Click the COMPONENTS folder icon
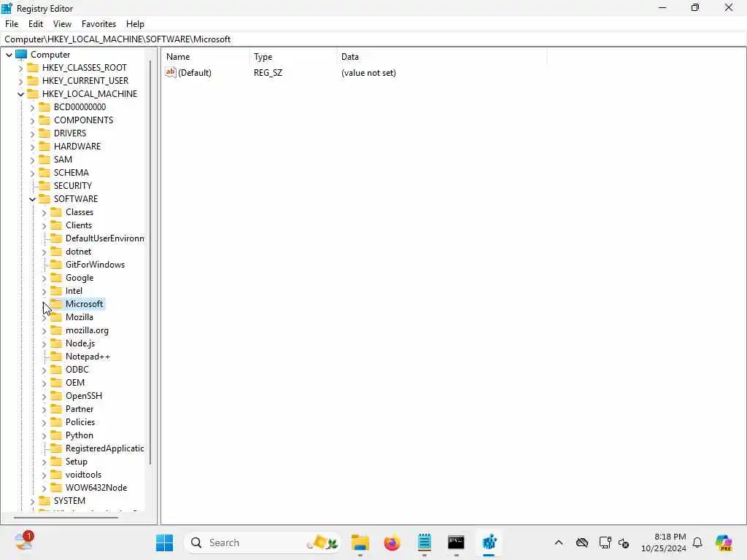Viewport: 747px width, 560px height. (x=44, y=120)
